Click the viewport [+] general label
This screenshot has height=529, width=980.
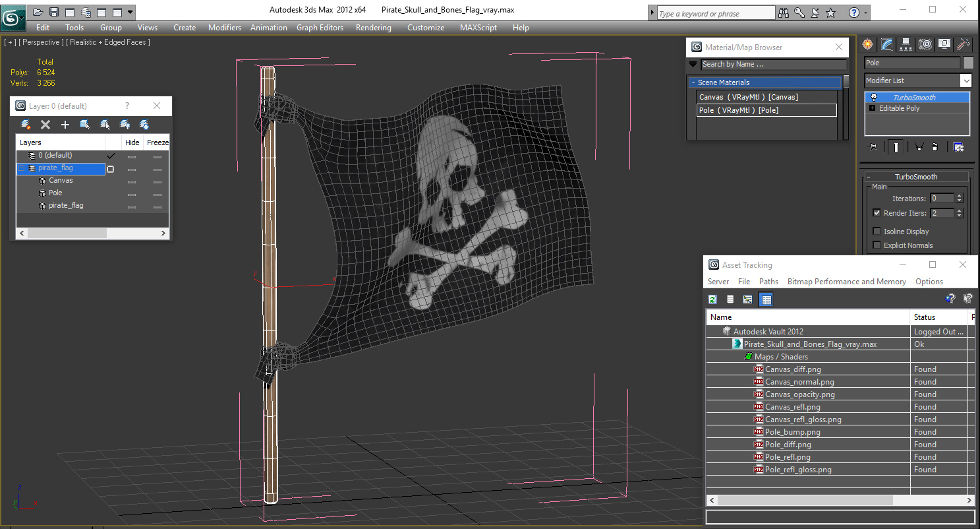[x=10, y=42]
